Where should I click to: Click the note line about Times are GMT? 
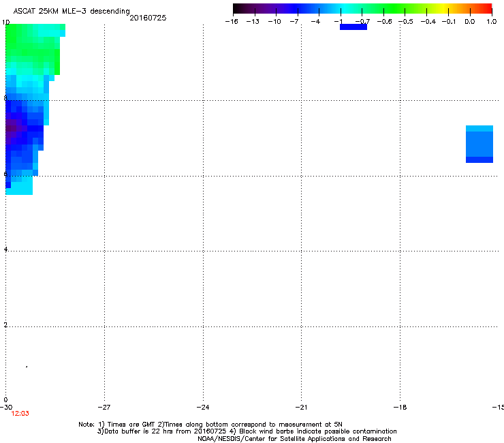click(210, 425)
